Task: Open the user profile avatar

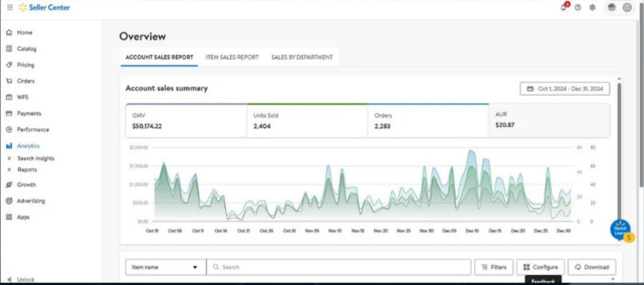Action: [x=627, y=8]
